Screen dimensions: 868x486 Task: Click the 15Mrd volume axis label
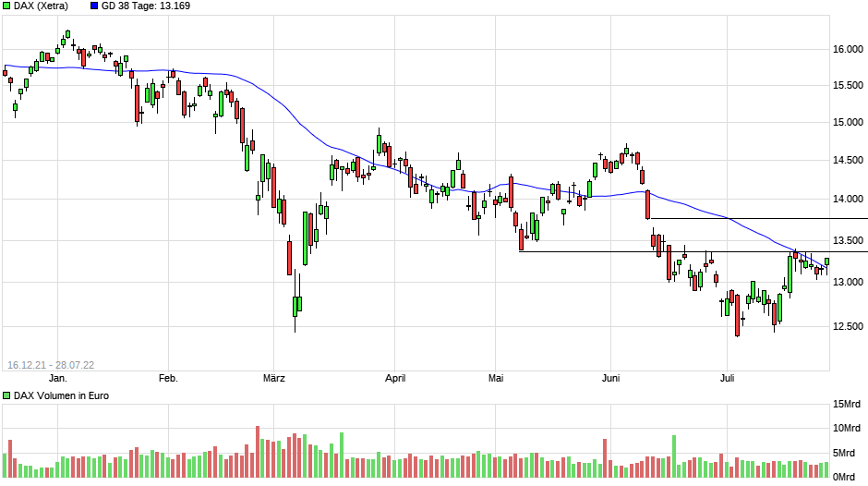click(849, 405)
